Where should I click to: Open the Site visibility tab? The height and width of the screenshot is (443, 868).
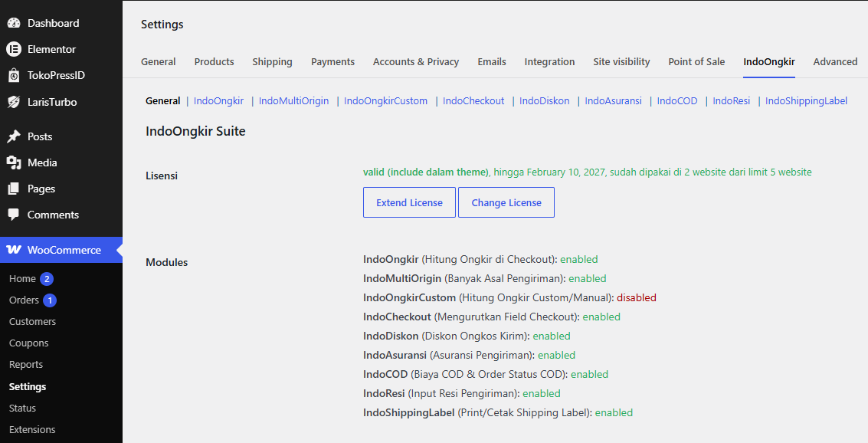tap(621, 62)
